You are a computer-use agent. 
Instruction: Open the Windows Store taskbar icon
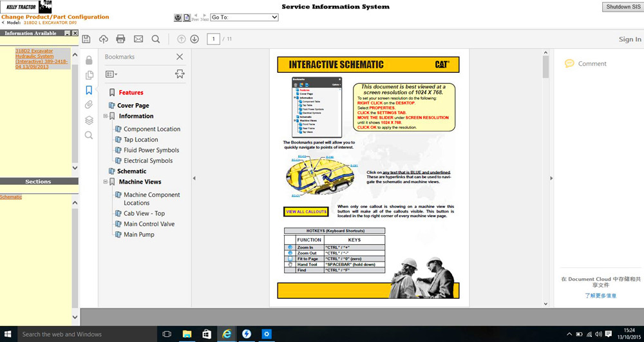click(x=207, y=334)
